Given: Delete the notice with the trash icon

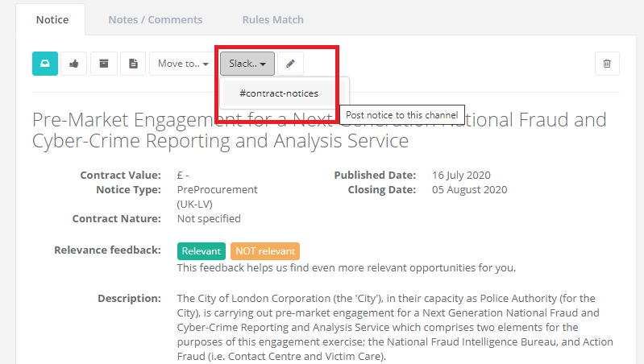Looking at the screenshot, I should [x=607, y=64].
